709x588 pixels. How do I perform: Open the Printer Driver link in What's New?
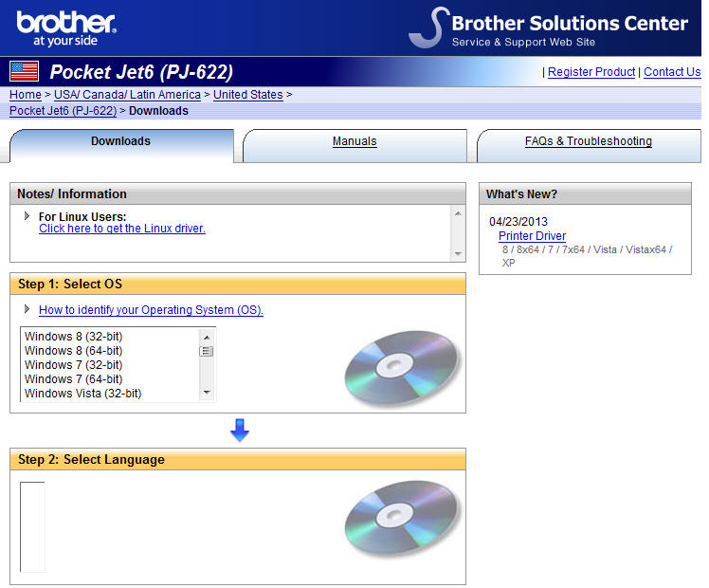(x=532, y=236)
